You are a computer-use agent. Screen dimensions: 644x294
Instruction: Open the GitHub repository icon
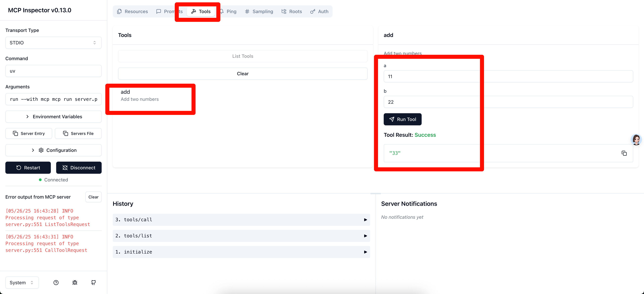tap(94, 282)
